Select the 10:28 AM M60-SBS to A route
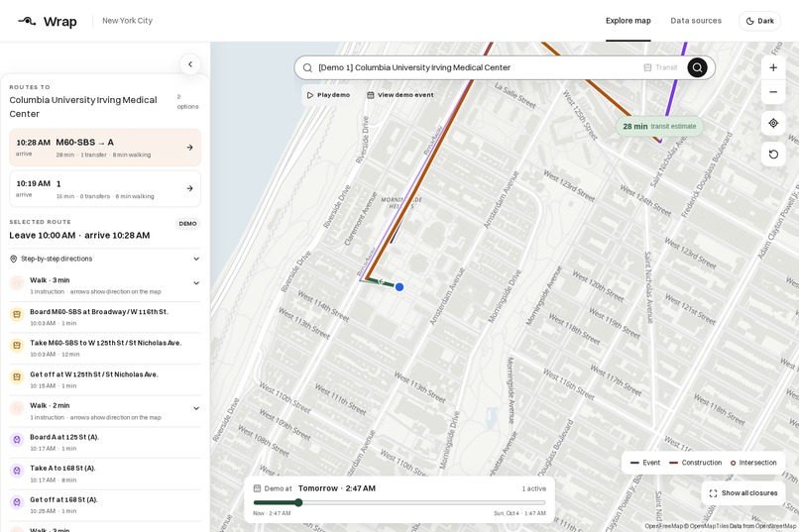 (x=105, y=148)
